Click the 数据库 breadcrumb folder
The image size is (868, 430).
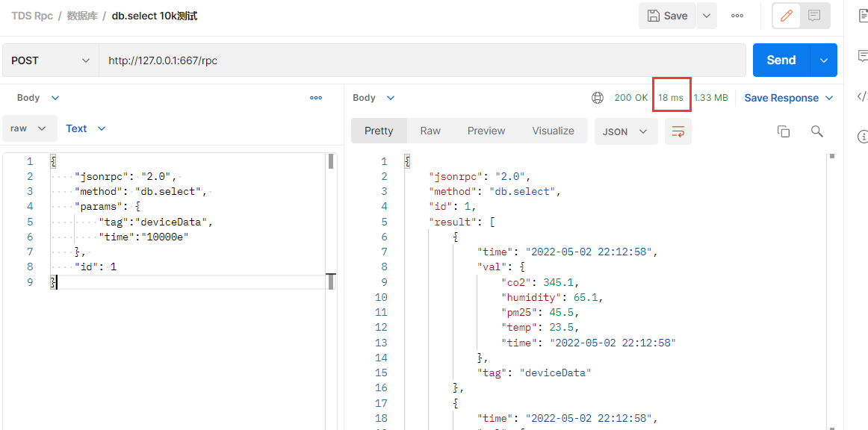point(82,16)
